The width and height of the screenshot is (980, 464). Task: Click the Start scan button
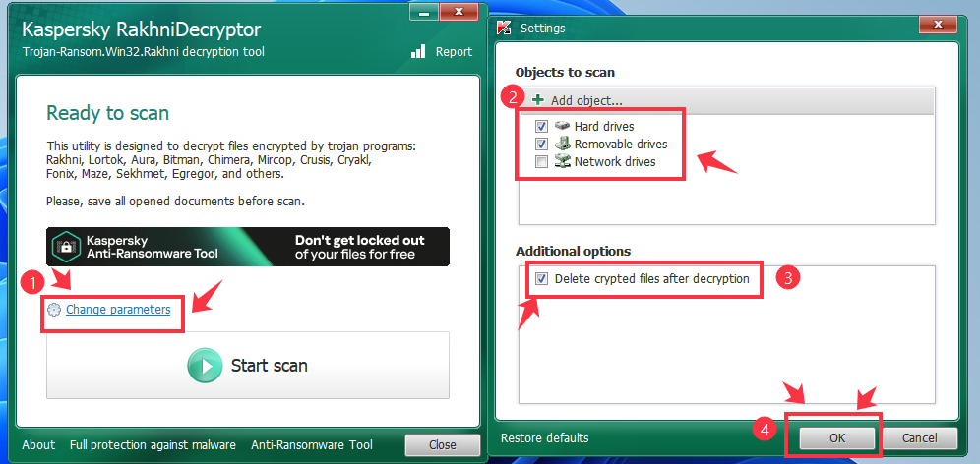(x=248, y=366)
